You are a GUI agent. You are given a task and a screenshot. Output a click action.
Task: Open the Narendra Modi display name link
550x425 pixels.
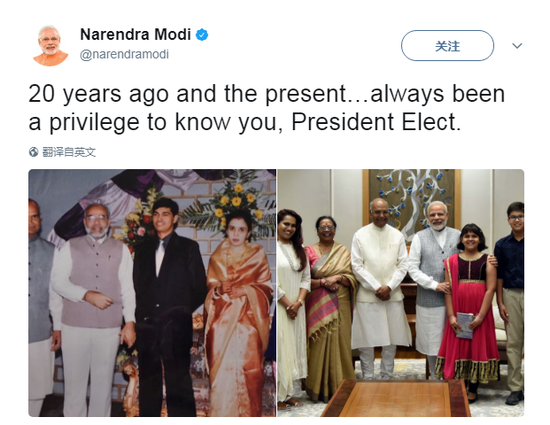point(135,34)
